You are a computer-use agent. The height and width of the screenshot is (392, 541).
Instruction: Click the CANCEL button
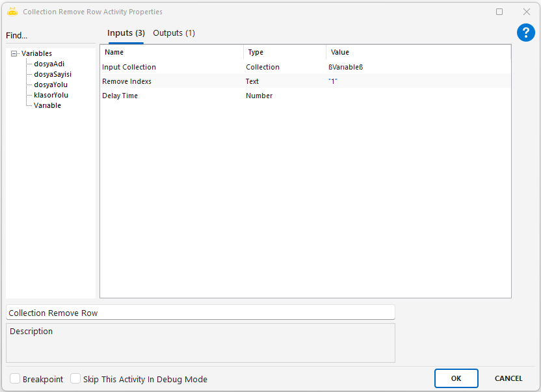(508, 378)
